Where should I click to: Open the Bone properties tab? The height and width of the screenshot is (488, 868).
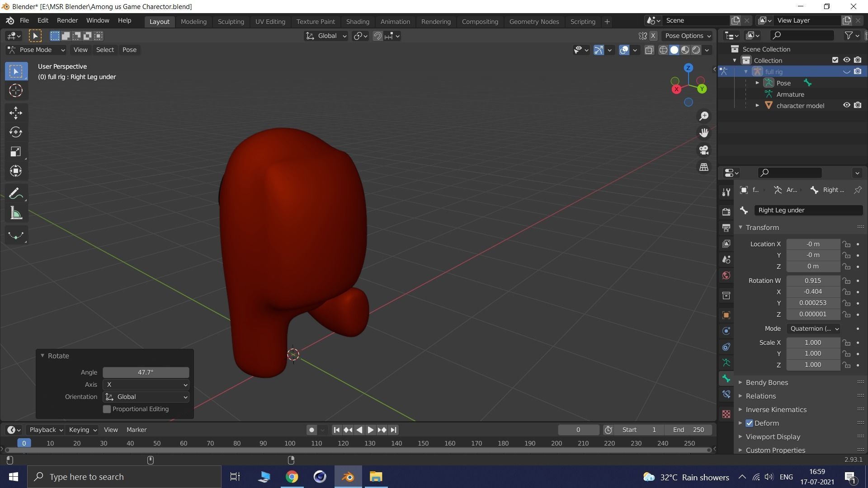726,379
